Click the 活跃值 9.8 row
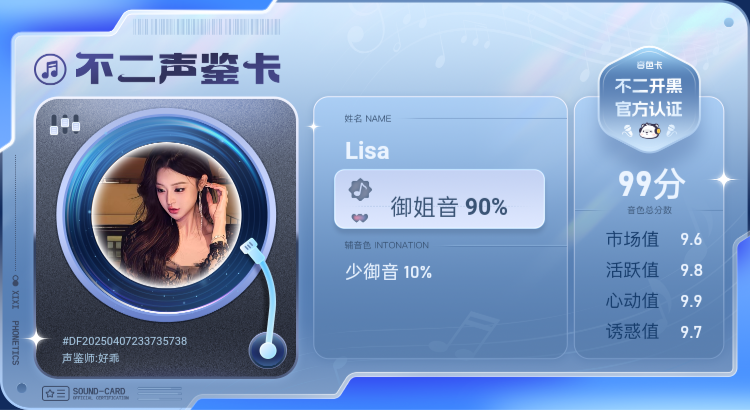The width and height of the screenshot is (750, 410). click(x=654, y=270)
